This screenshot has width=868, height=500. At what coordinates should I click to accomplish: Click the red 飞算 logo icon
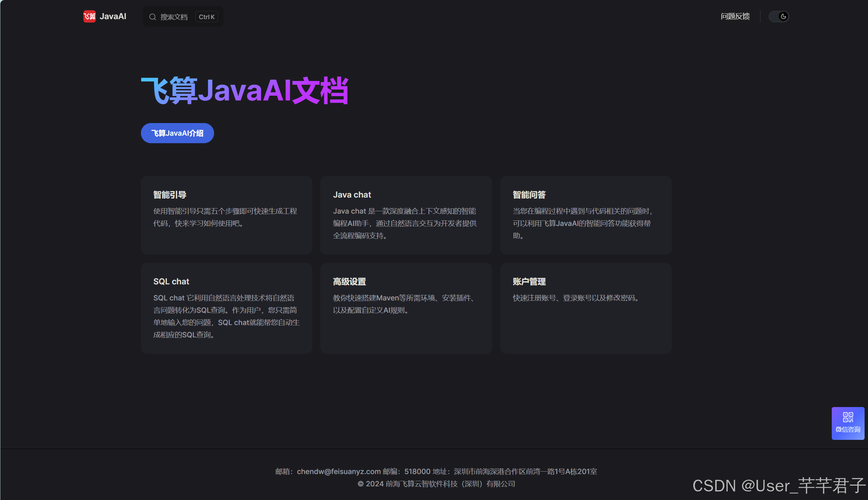click(89, 16)
